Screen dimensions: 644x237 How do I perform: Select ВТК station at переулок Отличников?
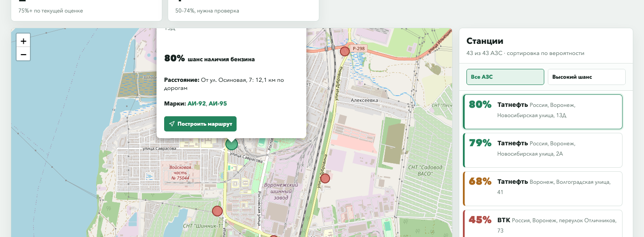click(x=542, y=224)
